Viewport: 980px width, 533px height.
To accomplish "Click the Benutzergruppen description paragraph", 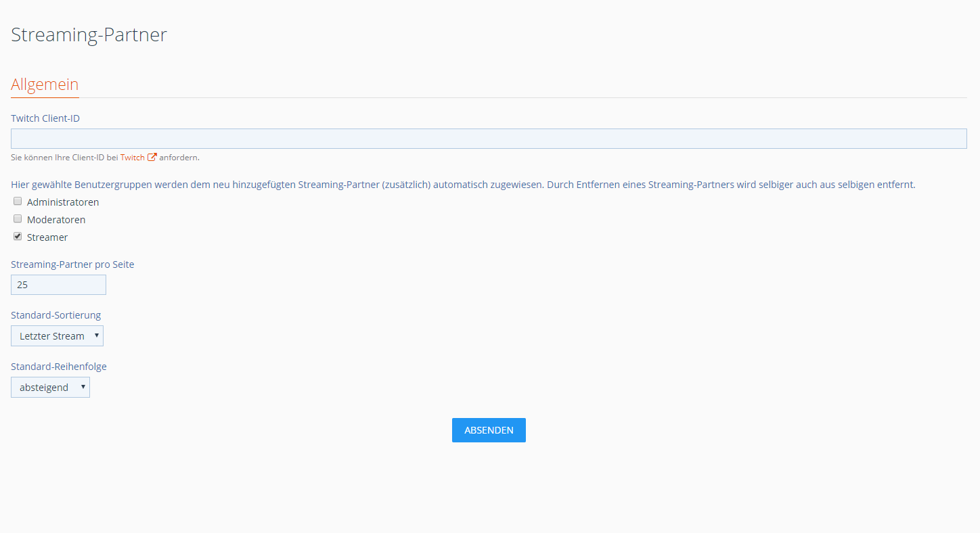I will (x=463, y=185).
